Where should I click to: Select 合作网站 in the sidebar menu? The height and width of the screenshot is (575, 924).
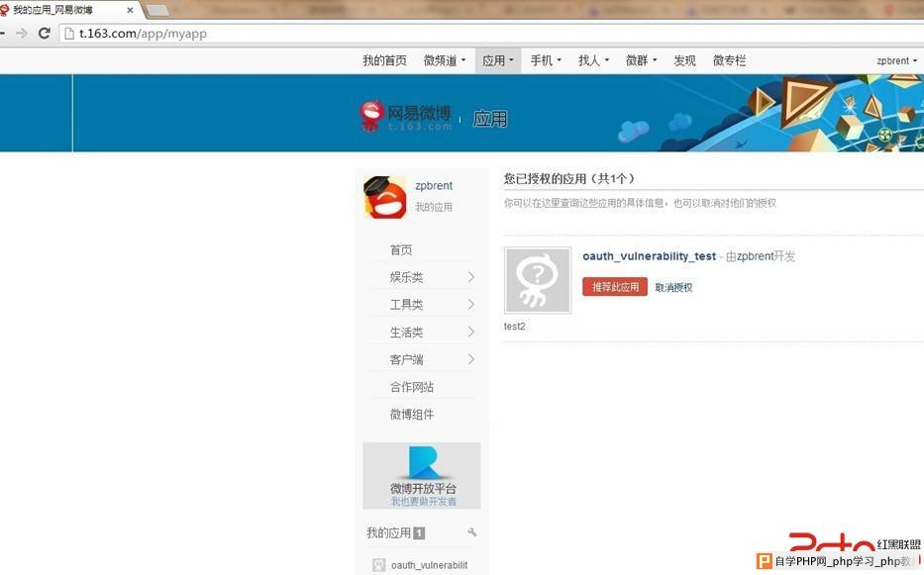click(412, 387)
